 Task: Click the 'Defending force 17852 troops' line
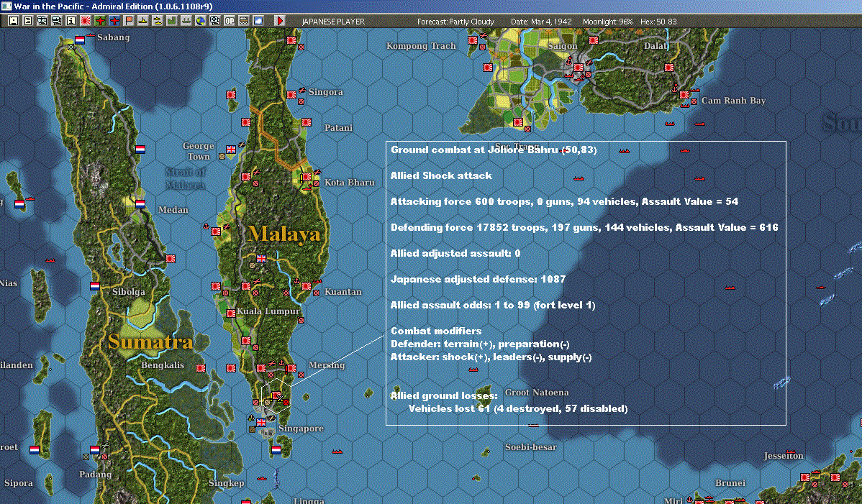(x=584, y=227)
